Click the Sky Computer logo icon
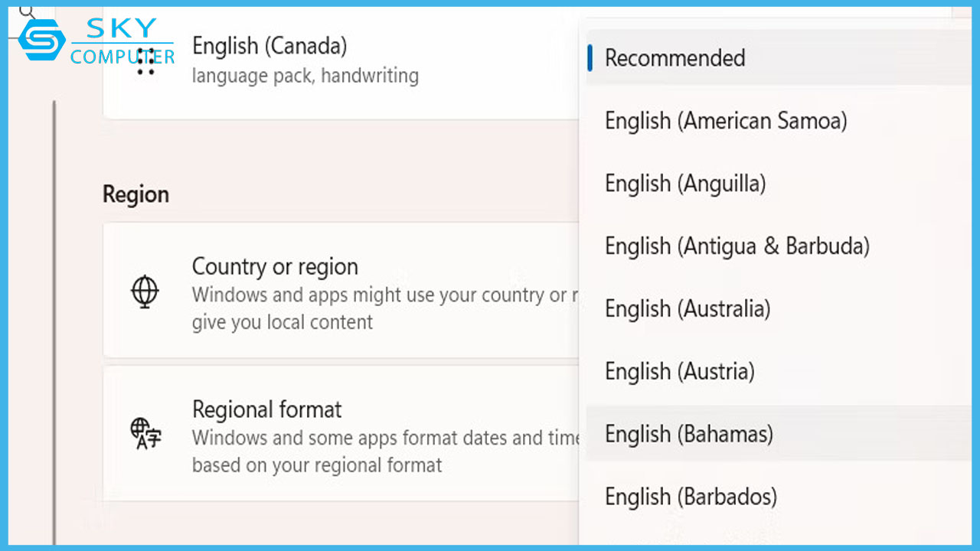The height and width of the screenshot is (551, 980). tap(42, 40)
